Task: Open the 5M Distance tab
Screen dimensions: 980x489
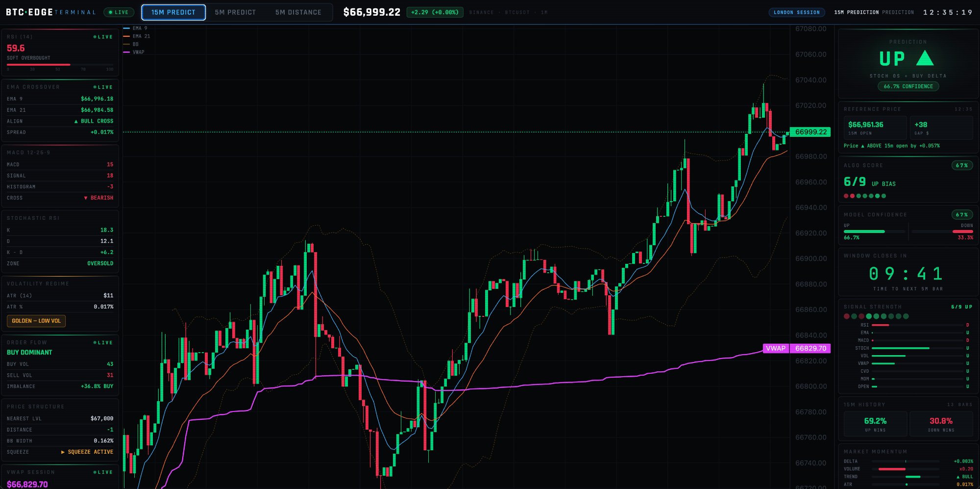Action: [298, 12]
